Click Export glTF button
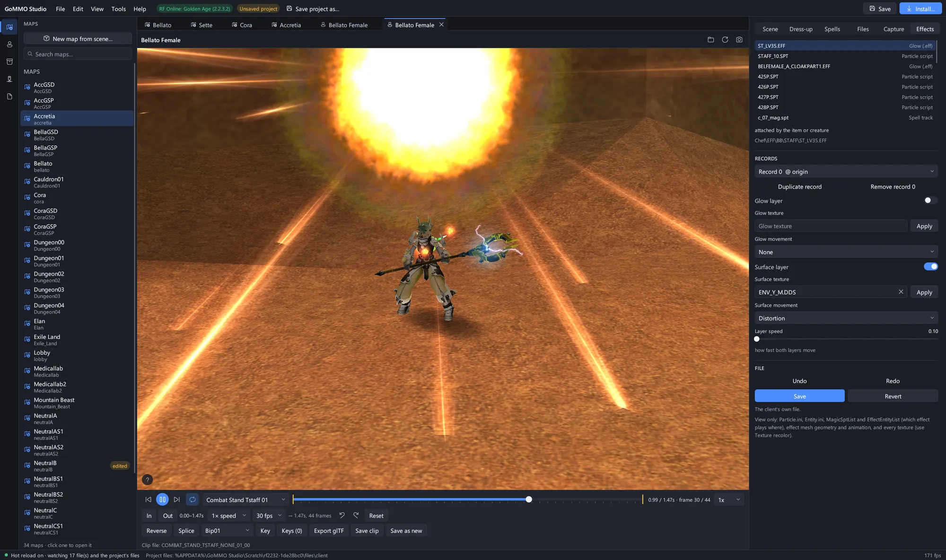The width and height of the screenshot is (946, 560). [329, 531]
